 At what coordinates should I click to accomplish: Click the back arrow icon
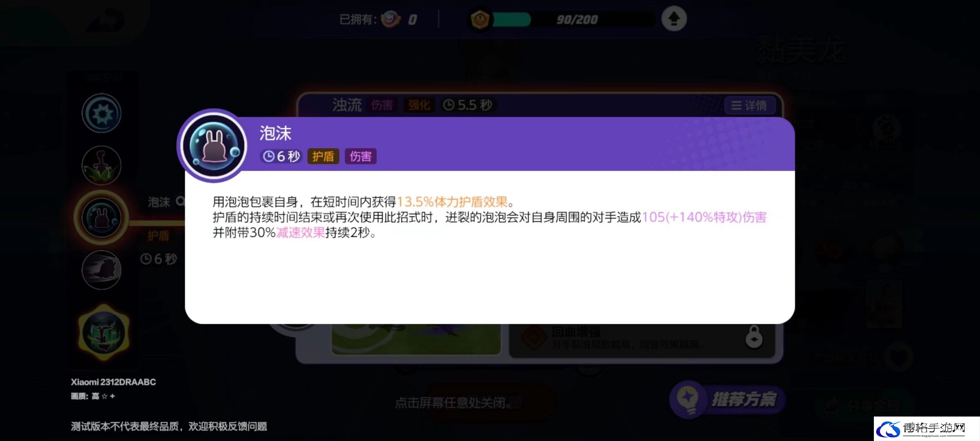(105, 19)
